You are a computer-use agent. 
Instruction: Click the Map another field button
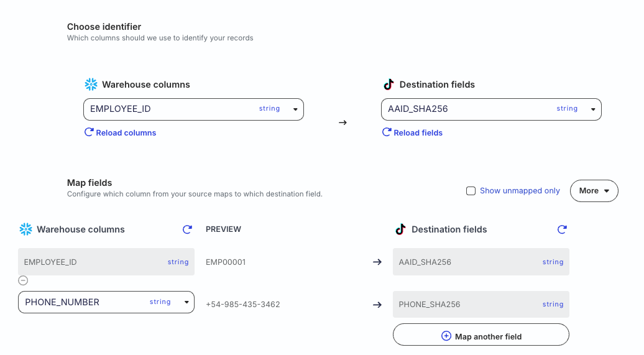tap(488, 336)
